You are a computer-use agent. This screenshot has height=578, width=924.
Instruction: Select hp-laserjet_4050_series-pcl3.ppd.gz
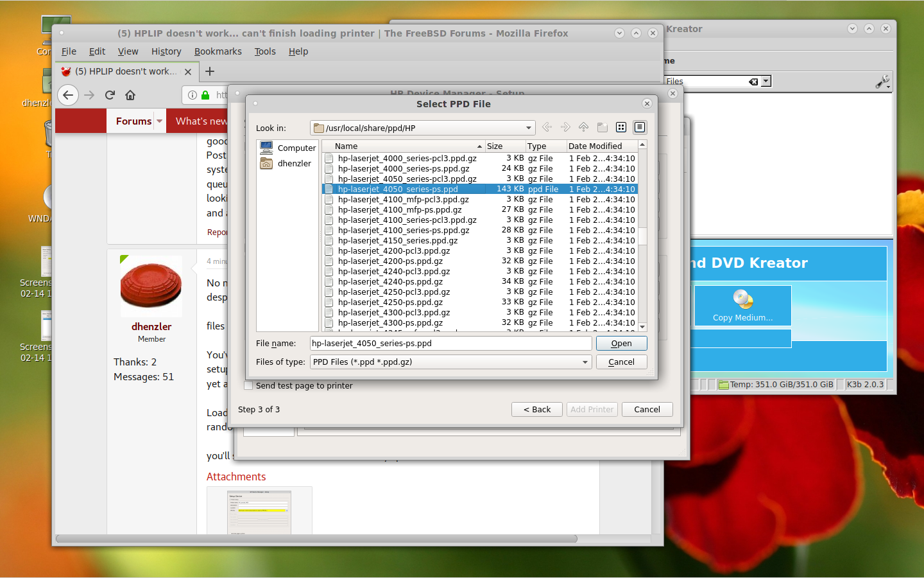tap(407, 179)
